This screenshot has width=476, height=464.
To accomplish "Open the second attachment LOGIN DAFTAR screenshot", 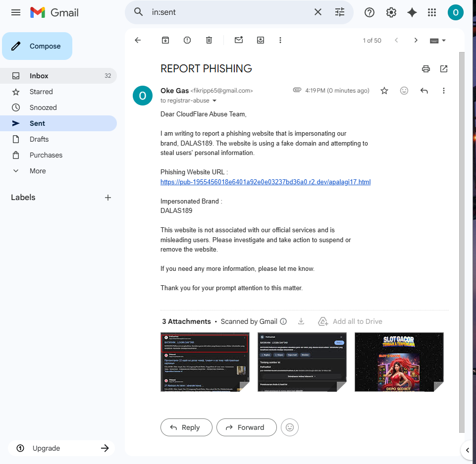I will coord(302,362).
